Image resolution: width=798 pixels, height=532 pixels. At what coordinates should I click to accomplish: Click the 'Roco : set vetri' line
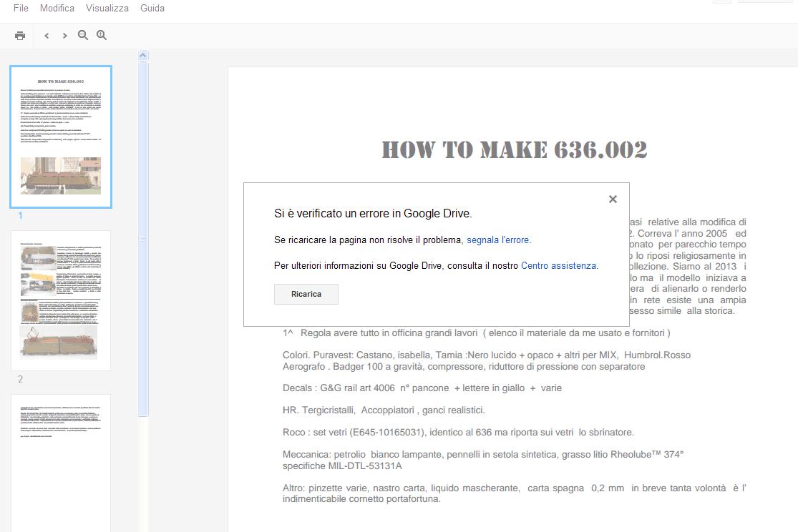[458, 433]
